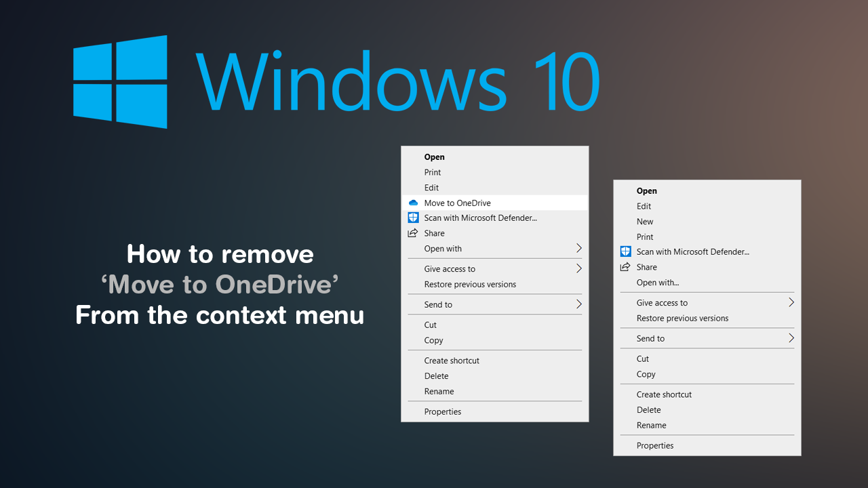Click Defender shield icon in left menu

pyautogui.click(x=413, y=218)
